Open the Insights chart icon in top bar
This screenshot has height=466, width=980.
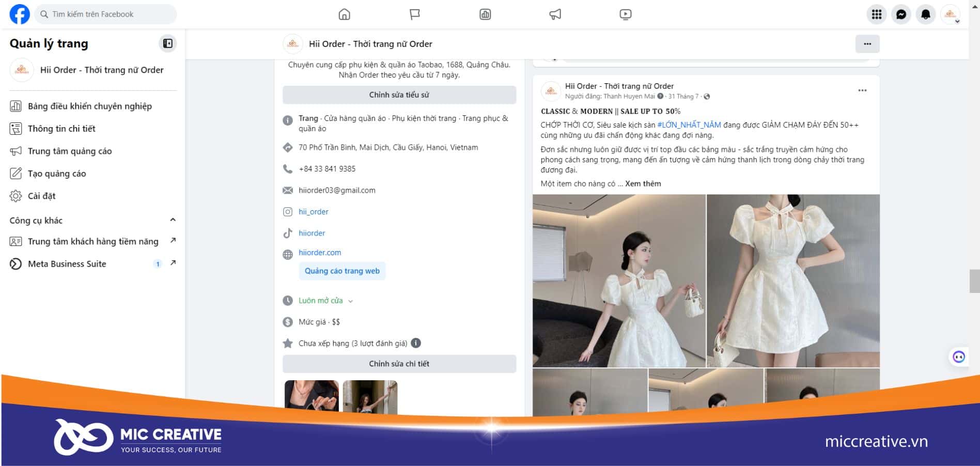click(x=485, y=14)
